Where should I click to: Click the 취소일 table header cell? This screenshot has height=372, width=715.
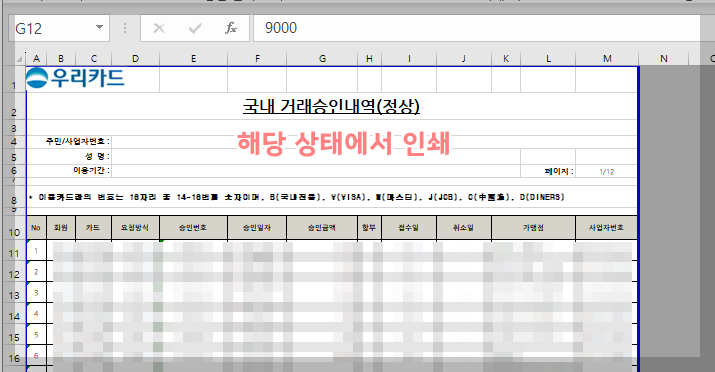(464, 228)
